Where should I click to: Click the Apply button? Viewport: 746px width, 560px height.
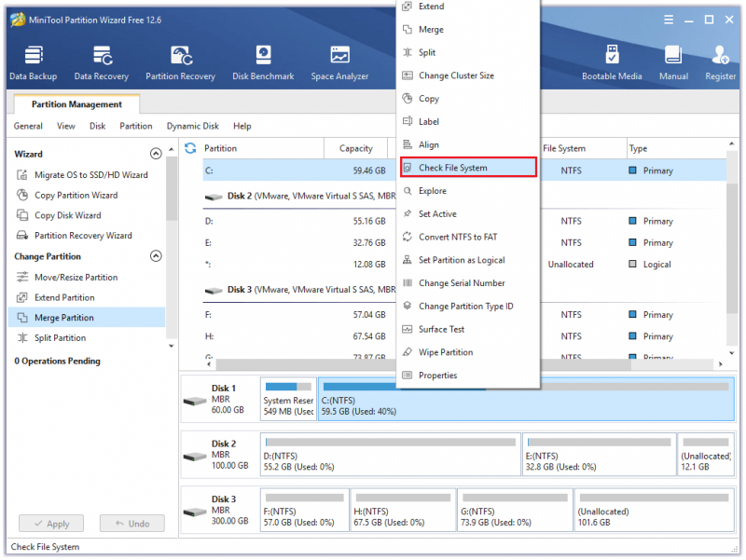51,524
